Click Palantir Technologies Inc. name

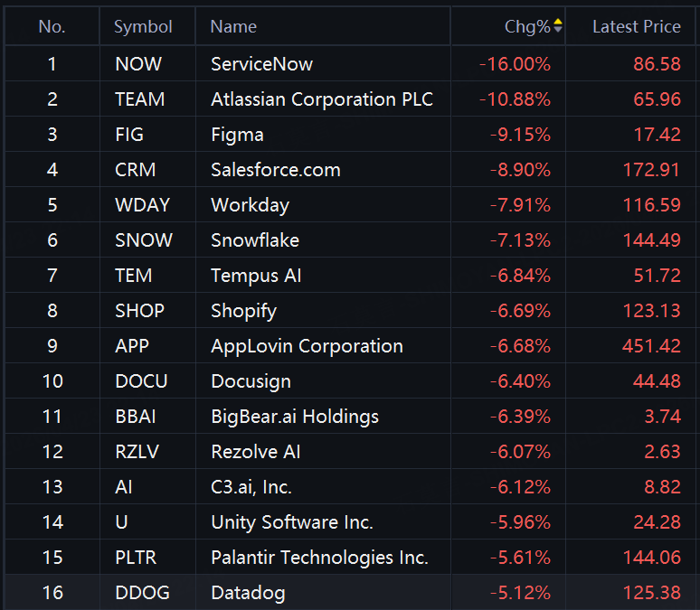pyautogui.click(x=319, y=558)
